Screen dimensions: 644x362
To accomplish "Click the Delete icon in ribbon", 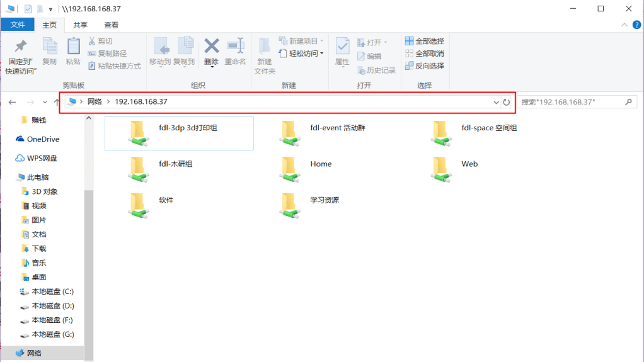I will click(211, 47).
